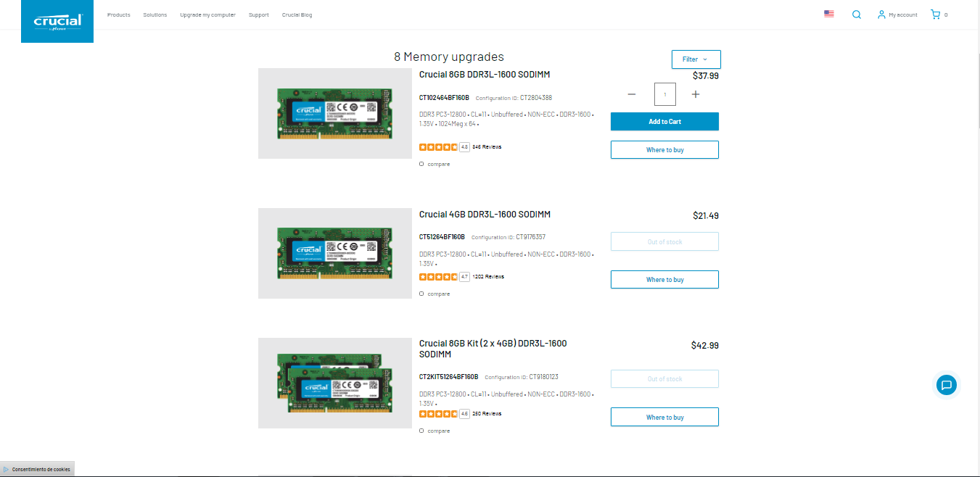Open the search magnifier icon

pos(857,14)
